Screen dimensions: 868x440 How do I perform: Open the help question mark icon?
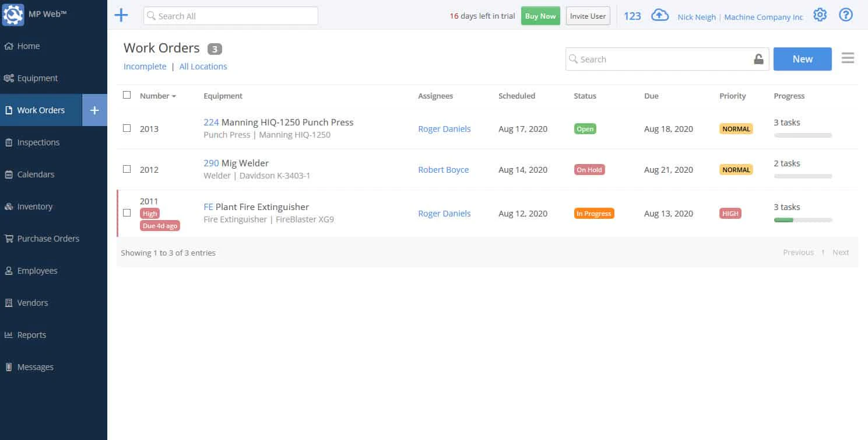pos(846,15)
